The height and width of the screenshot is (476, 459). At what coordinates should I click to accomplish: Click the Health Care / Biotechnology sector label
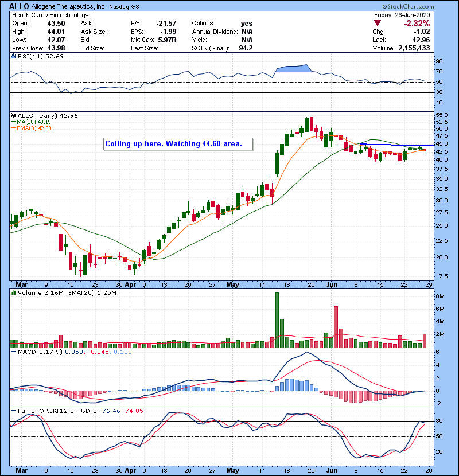point(50,15)
